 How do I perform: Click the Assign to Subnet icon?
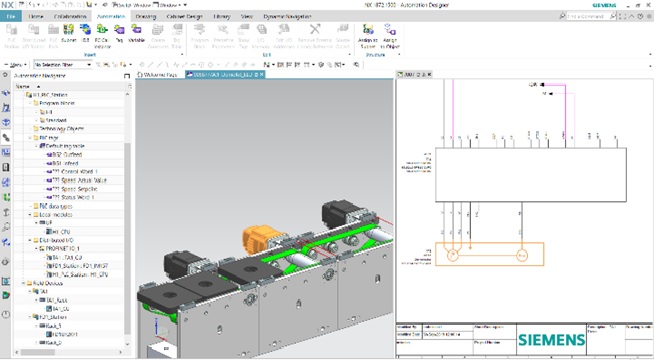(x=368, y=30)
